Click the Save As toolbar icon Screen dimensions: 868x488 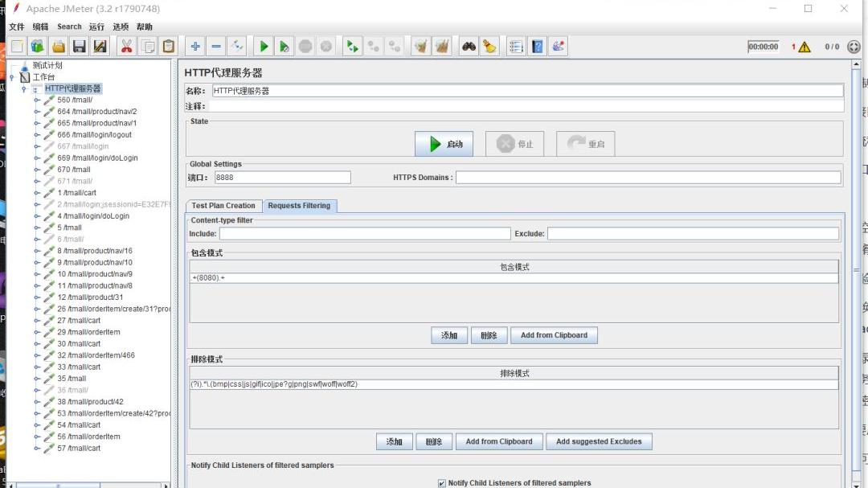click(100, 47)
